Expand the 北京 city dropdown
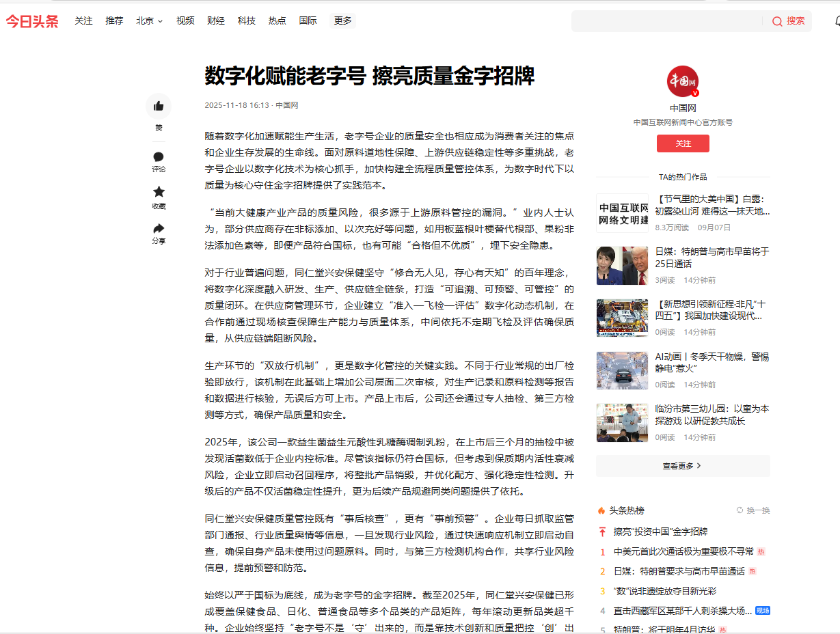This screenshot has height=634, width=840. [x=149, y=21]
